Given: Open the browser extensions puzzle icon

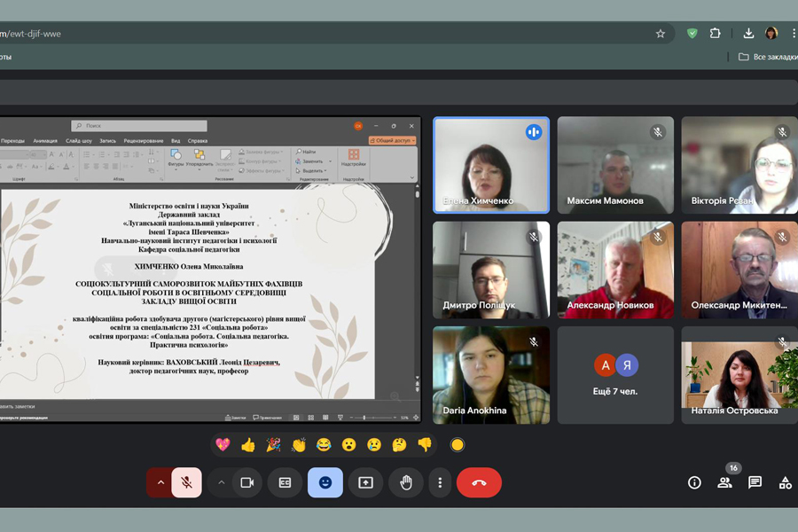Looking at the screenshot, I should point(715,34).
